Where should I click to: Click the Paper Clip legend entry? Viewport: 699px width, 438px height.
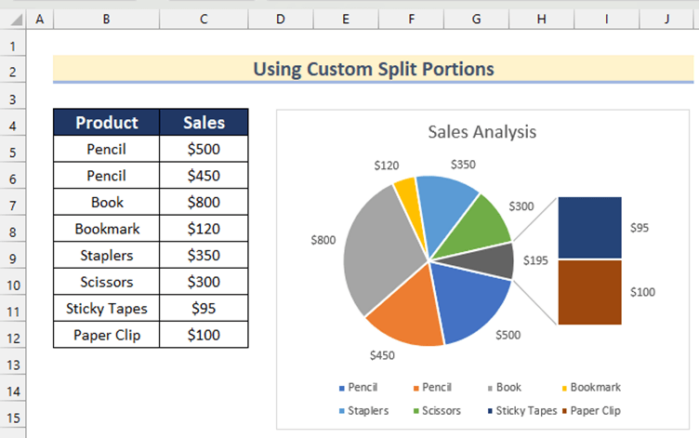coord(591,410)
